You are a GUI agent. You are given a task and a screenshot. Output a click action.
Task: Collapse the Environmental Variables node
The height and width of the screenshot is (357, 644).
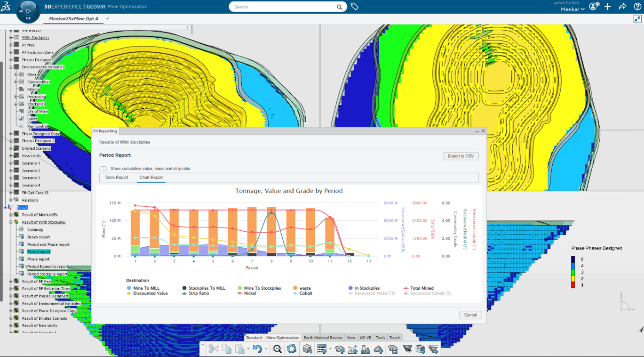11,67
